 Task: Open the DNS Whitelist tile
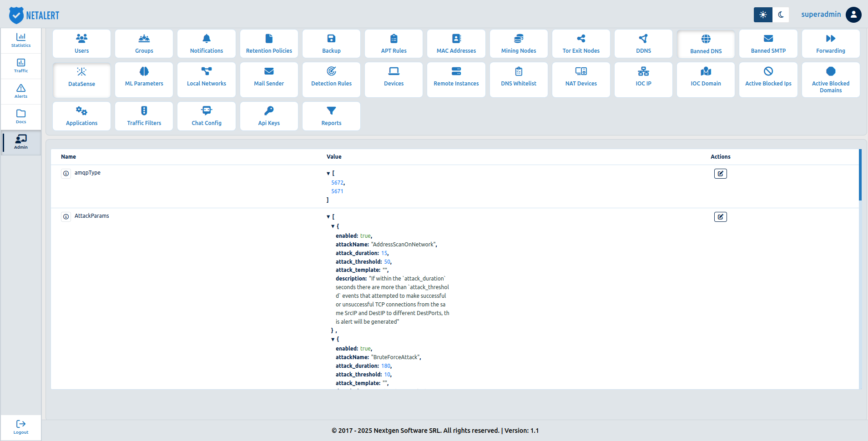[519, 80]
